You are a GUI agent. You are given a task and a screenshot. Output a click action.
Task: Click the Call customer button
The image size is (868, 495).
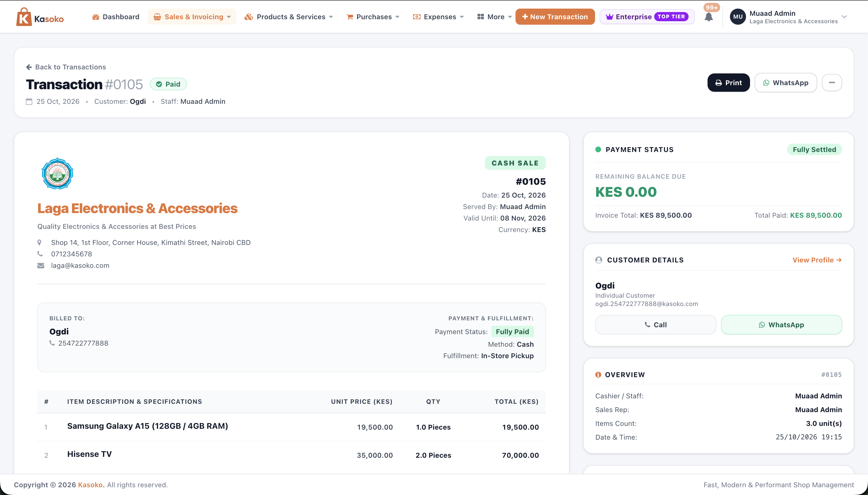(656, 325)
